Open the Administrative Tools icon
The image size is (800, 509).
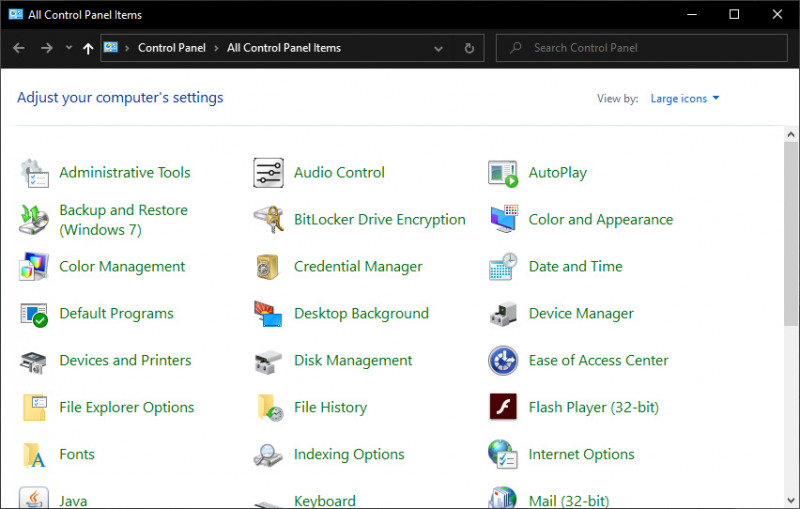pos(34,173)
